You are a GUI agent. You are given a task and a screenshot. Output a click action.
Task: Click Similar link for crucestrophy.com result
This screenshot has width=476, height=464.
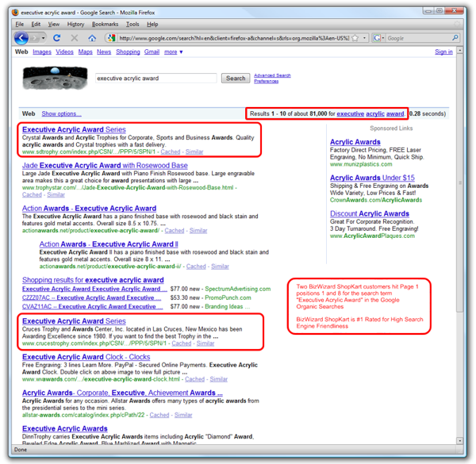click(205, 343)
